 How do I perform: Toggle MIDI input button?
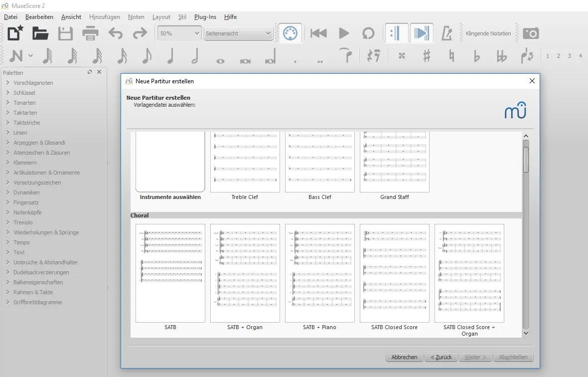point(290,33)
